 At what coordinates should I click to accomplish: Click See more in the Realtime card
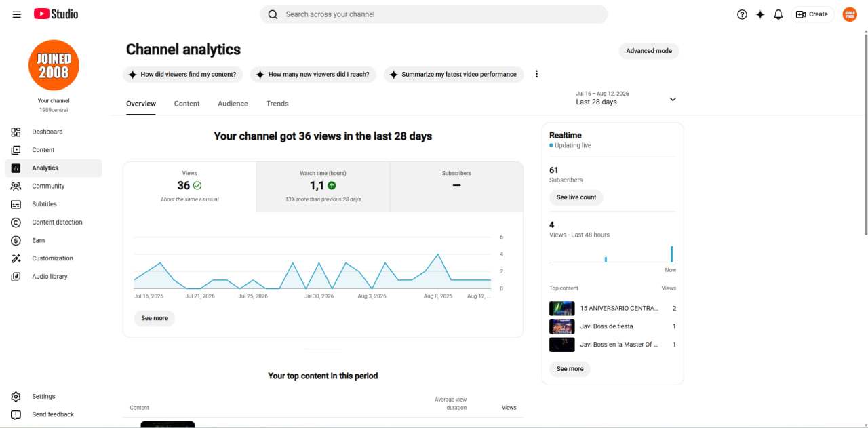click(570, 369)
